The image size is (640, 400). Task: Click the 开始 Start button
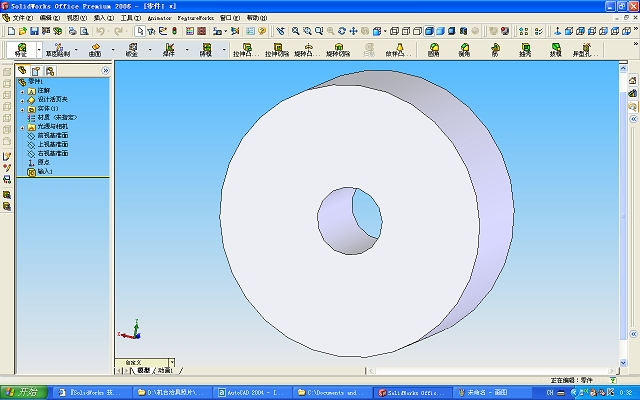[x=24, y=392]
